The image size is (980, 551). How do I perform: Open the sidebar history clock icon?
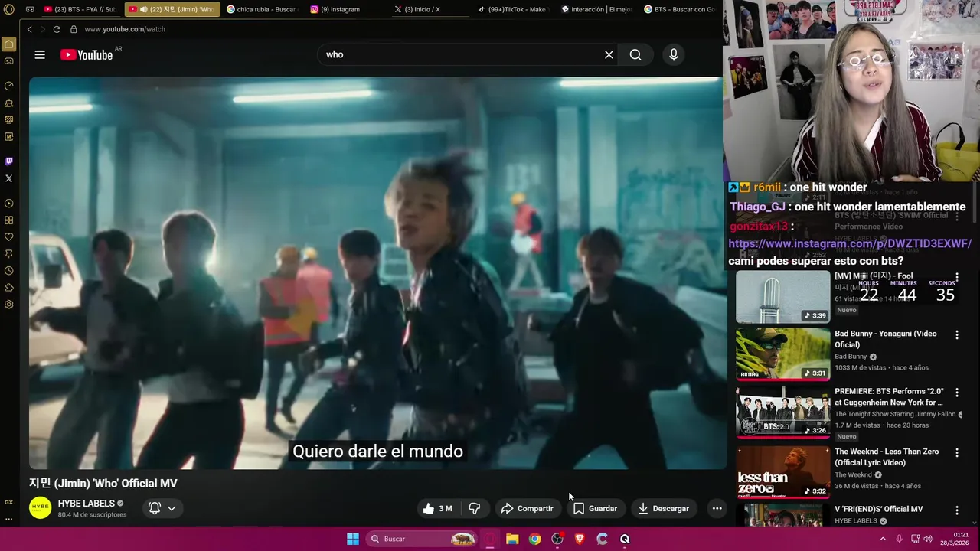point(9,271)
